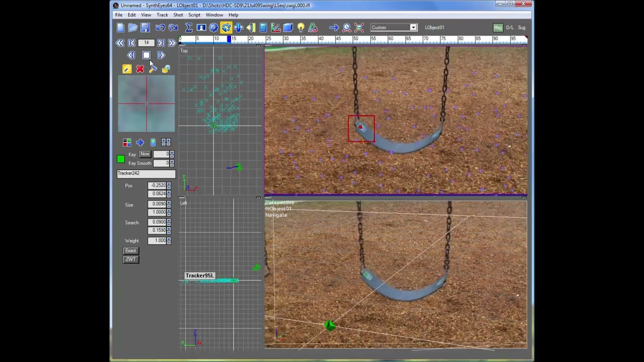Click the blue arrow tracker direction icon

140,143
